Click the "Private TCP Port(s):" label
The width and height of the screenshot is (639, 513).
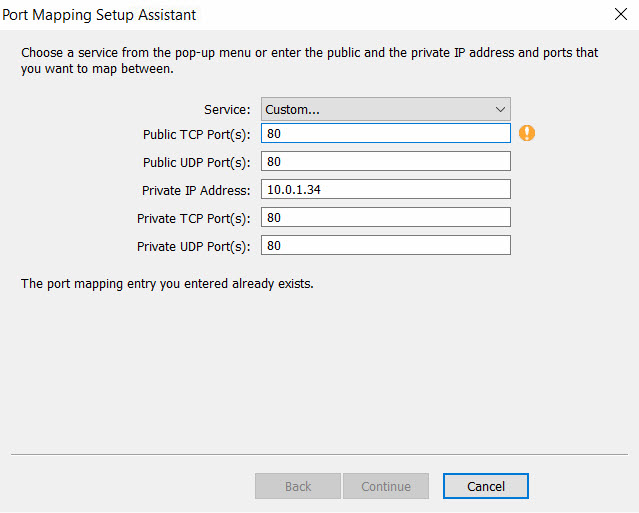pos(194,218)
